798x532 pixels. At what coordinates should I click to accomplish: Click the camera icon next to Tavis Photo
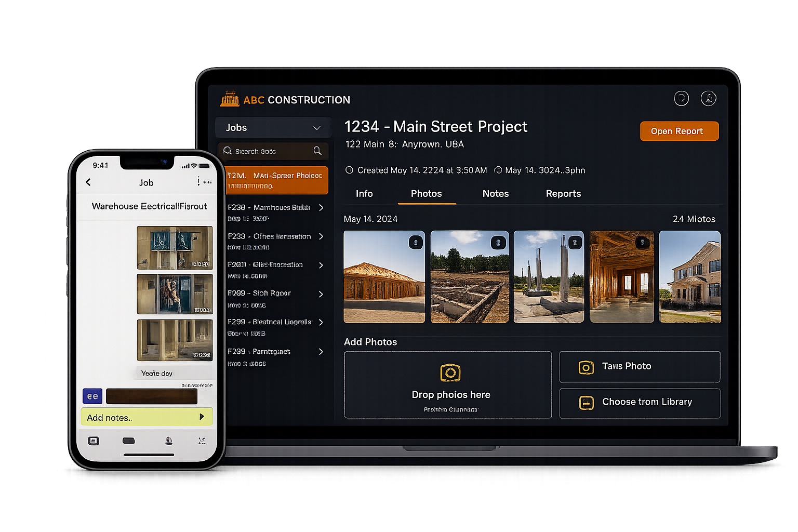point(586,367)
